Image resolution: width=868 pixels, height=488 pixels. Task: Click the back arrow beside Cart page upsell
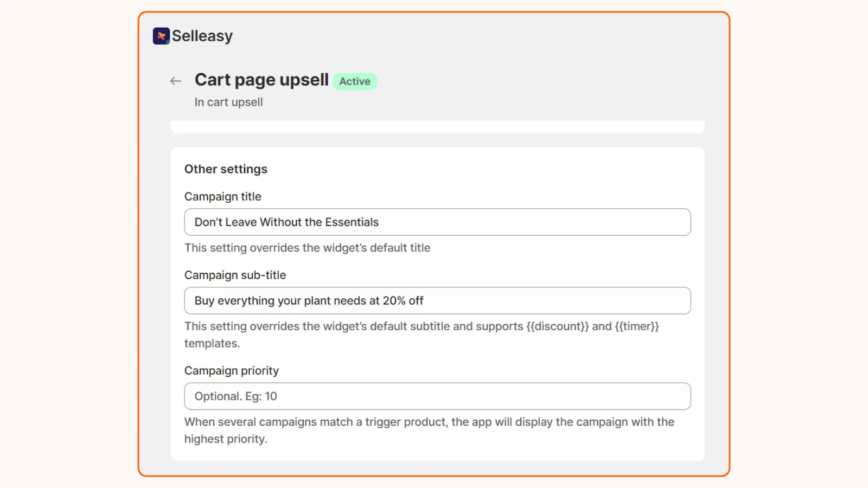point(175,80)
